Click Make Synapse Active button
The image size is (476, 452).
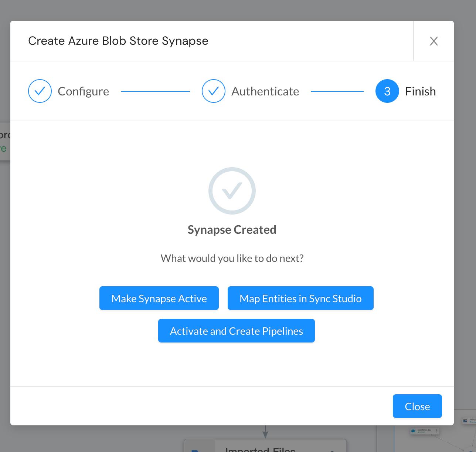click(159, 298)
